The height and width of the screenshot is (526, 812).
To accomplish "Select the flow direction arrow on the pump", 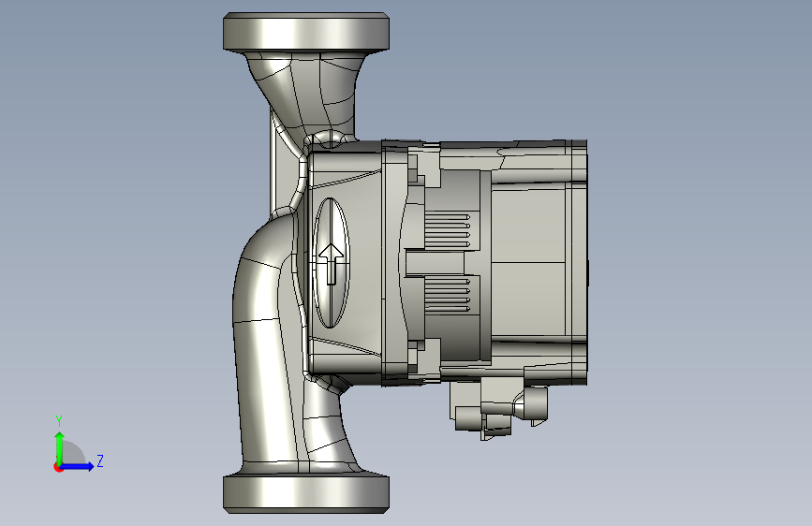I will 331,264.
